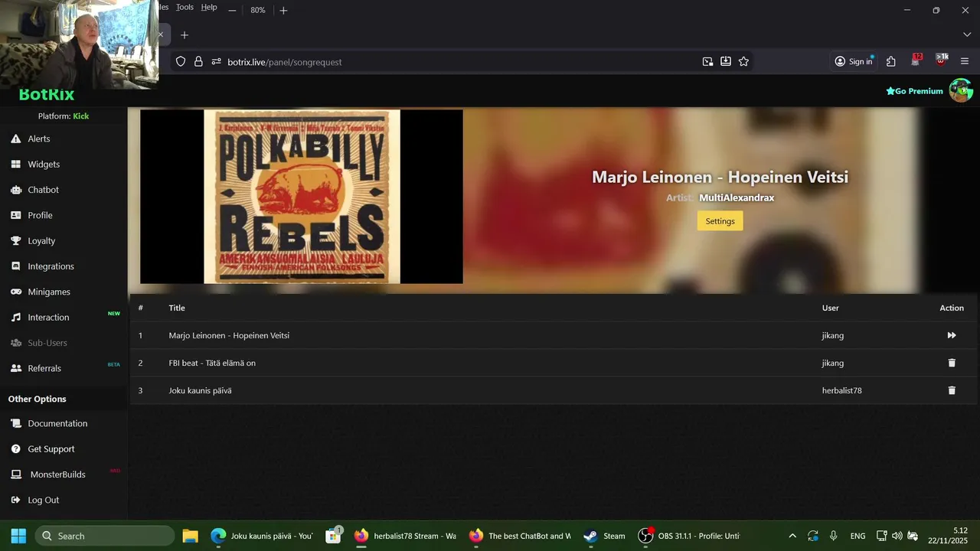
Task: Click the BotRix logo
Action: (x=47, y=95)
